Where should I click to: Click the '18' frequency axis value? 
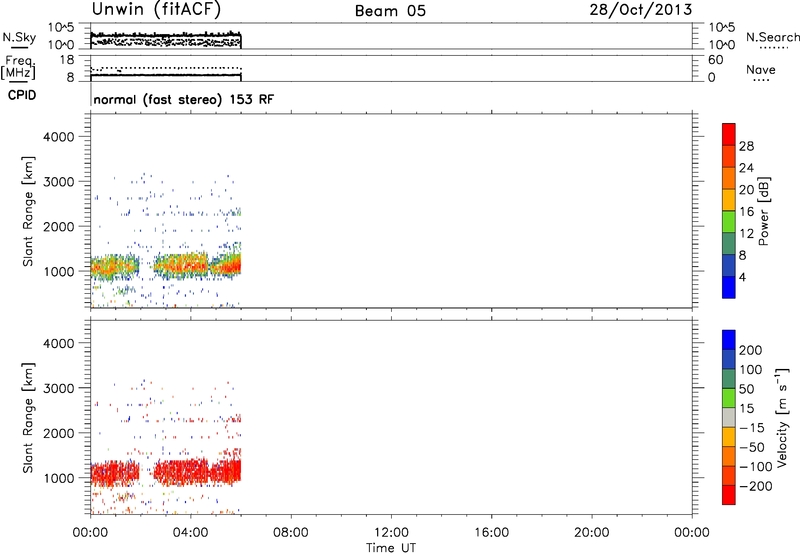coord(67,60)
